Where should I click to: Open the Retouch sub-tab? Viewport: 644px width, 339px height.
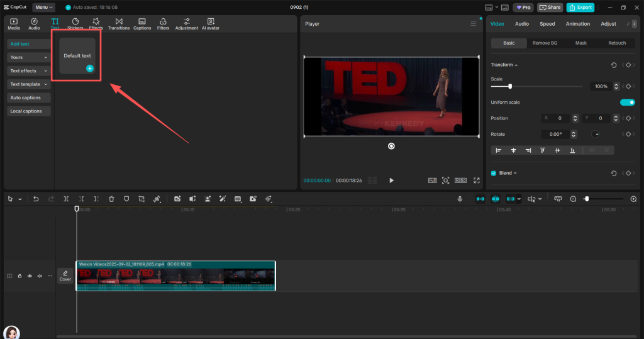[x=617, y=43]
